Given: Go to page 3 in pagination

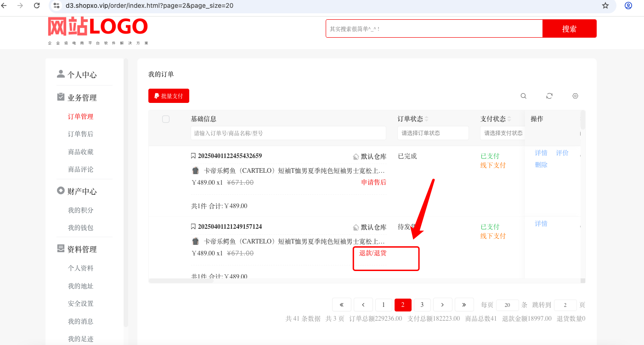Looking at the screenshot, I should pyautogui.click(x=422, y=305).
